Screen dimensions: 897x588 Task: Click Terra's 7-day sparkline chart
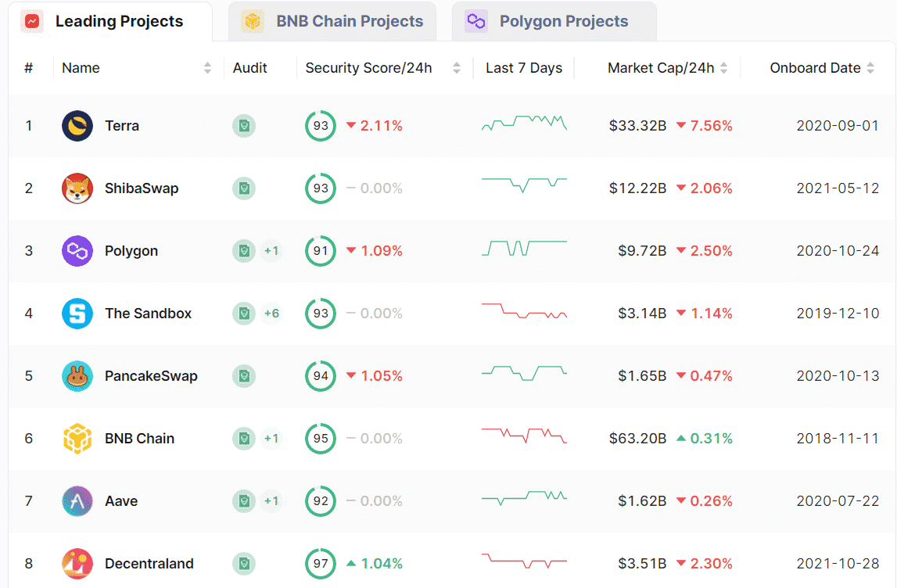[x=524, y=123]
